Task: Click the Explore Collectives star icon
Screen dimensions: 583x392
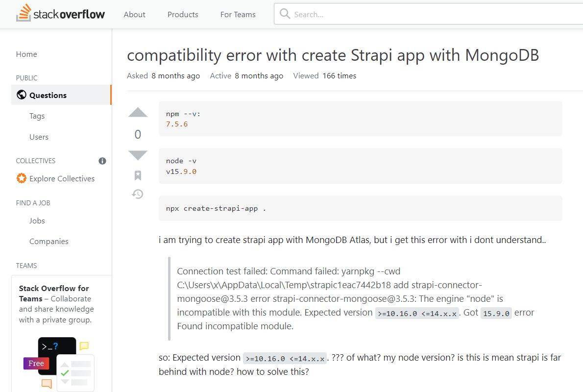Action: click(22, 178)
